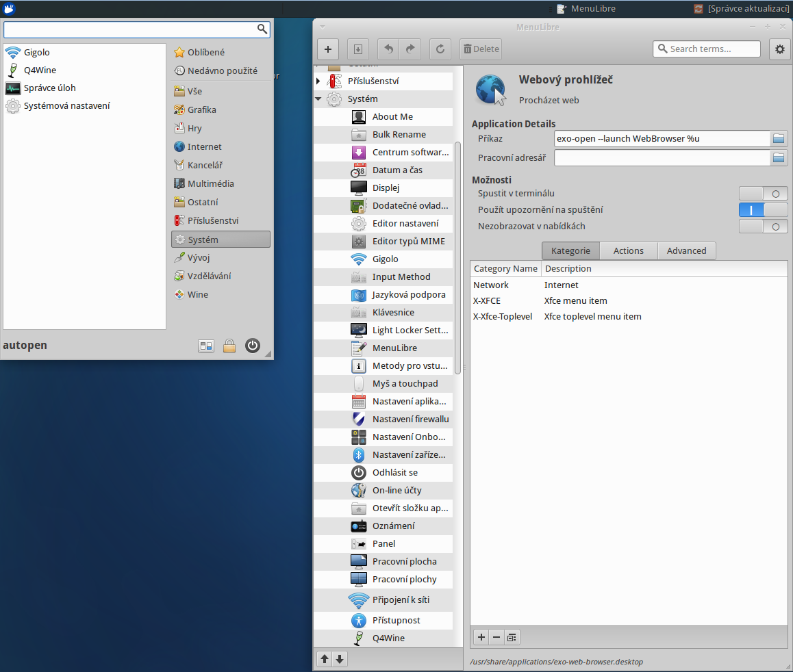The width and height of the screenshot is (793, 672).
Task: Select Přístupnost in the launcher tree
Action: pos(383,621)
